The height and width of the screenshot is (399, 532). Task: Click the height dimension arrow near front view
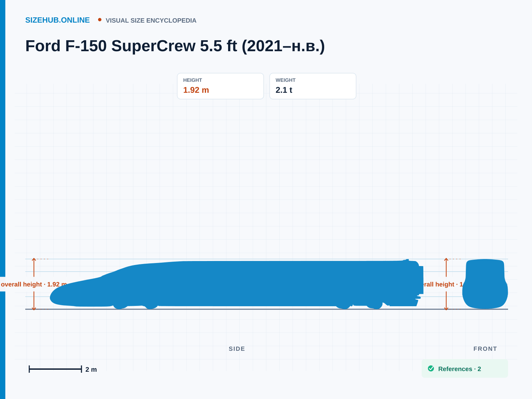pos(446,284)
